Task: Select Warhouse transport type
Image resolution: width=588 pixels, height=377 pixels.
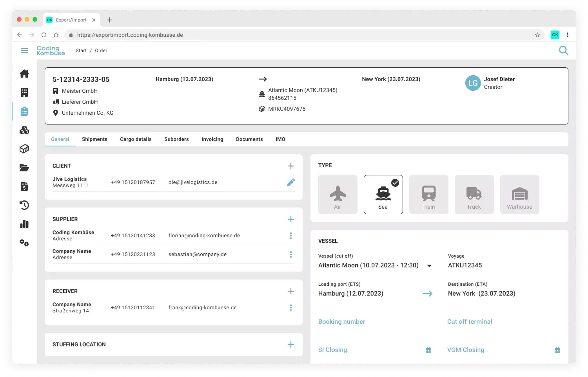Action: click(x=520, y=195)
